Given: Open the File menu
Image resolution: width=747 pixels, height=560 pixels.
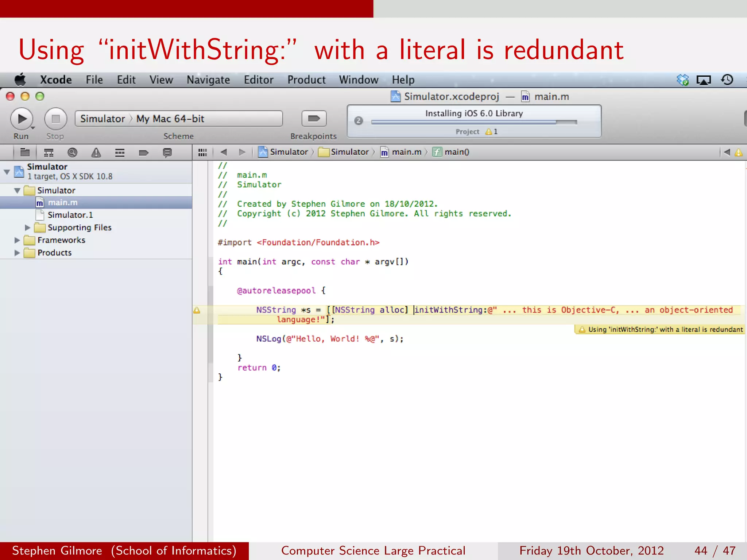Looking at the screenshot, I should pos(94,79).
